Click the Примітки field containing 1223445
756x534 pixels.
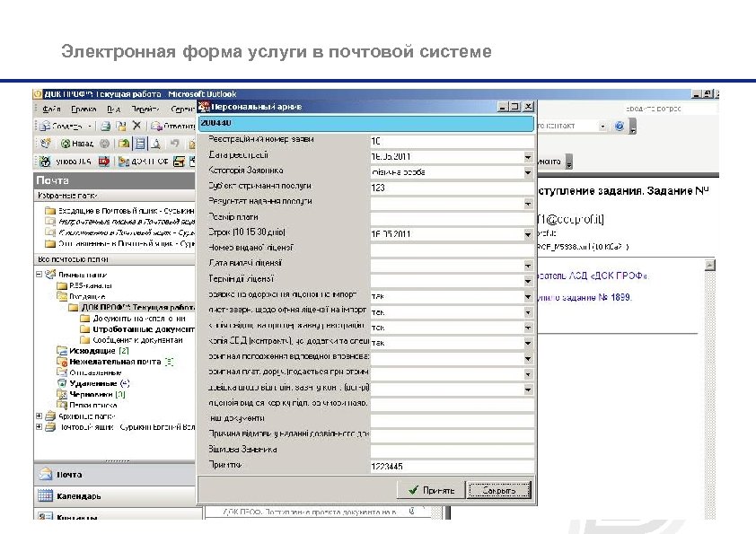pos(452,466)
